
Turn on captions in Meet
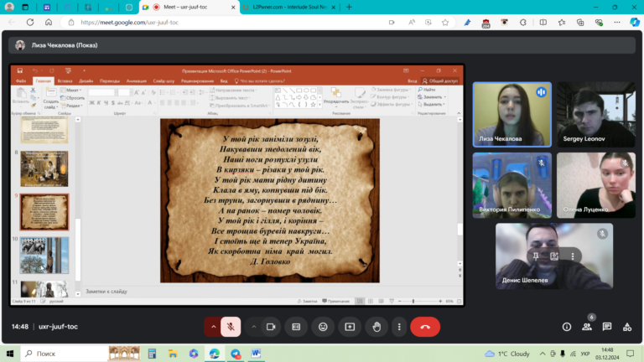tap(296, 327)
